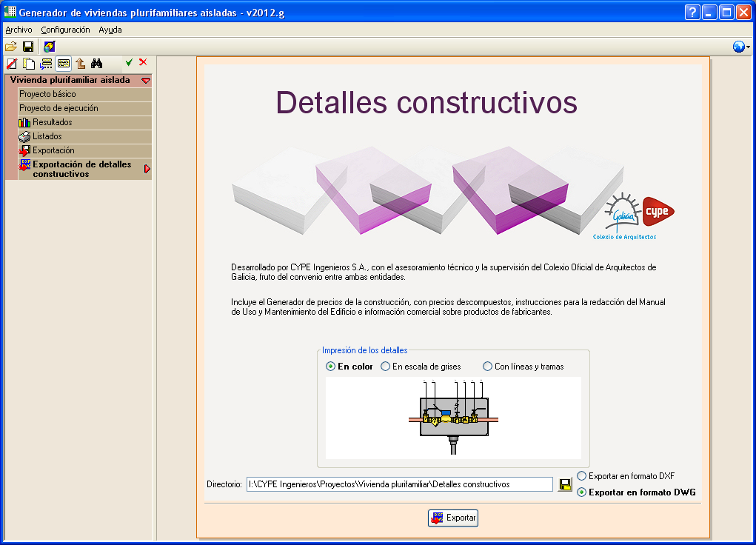Click the binoculars search icon

96,63
